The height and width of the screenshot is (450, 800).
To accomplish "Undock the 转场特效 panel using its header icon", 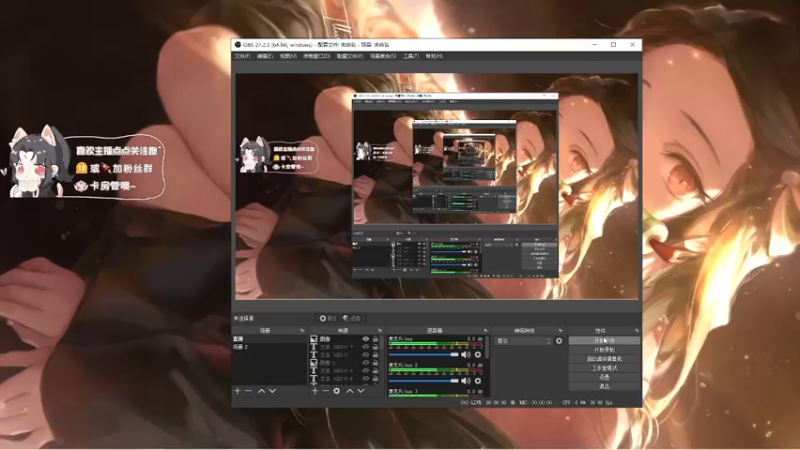I will (560, 331).
